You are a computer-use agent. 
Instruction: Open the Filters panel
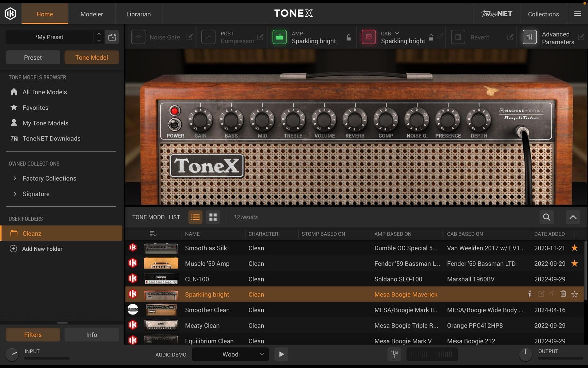pos(33,334)
